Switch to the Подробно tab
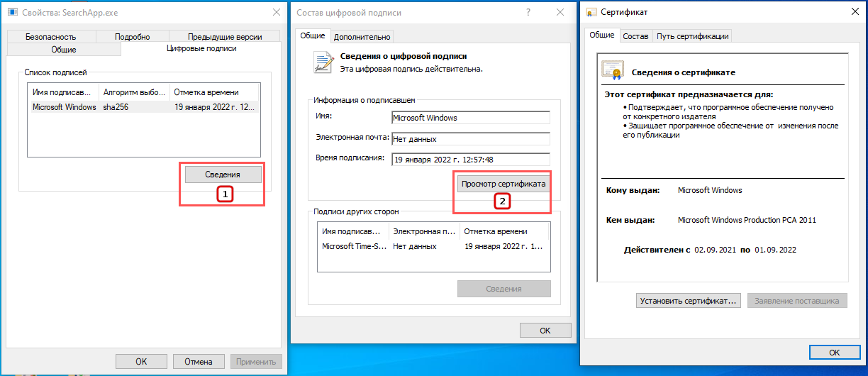The width and height of the screenshot is (868, 376). (132, 37)
